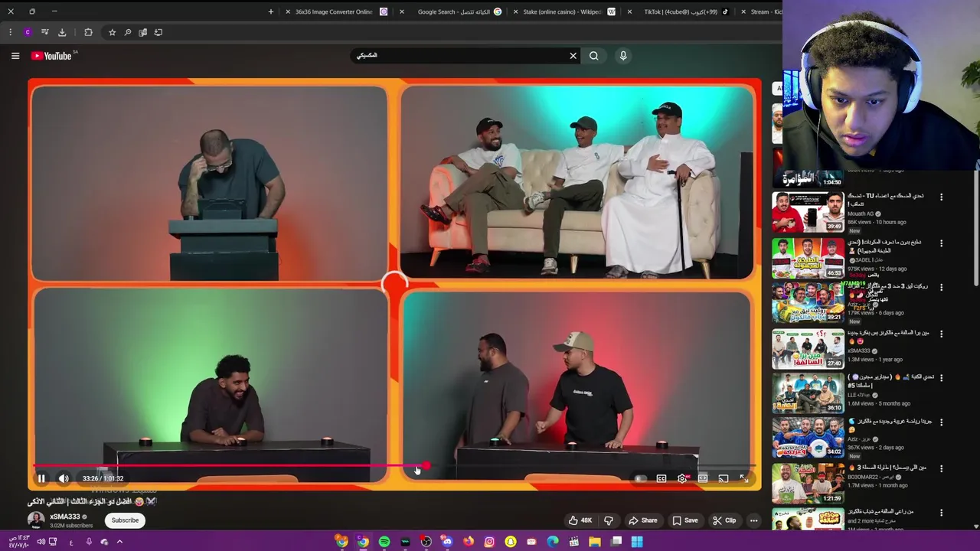Open Instagram from the taskbar
The height and width of the screenshot is (551, 980).
click(489, 542)
